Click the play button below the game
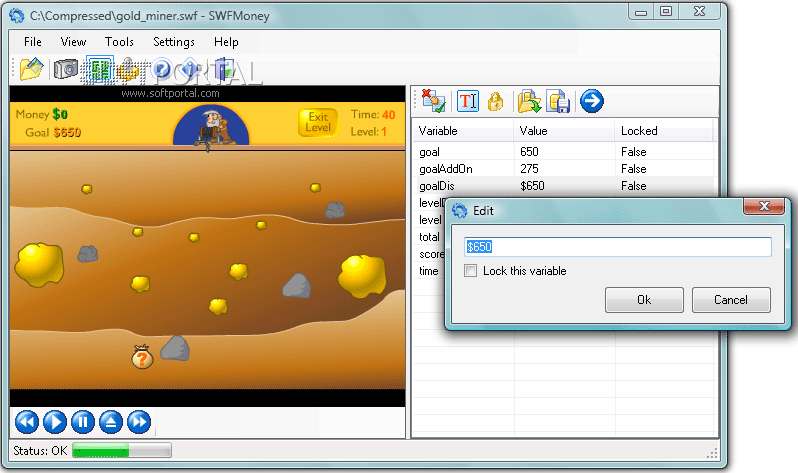Image resolution: width=798 pixels, height=473 pixels. pyautogui.click(x=55, y=422)
